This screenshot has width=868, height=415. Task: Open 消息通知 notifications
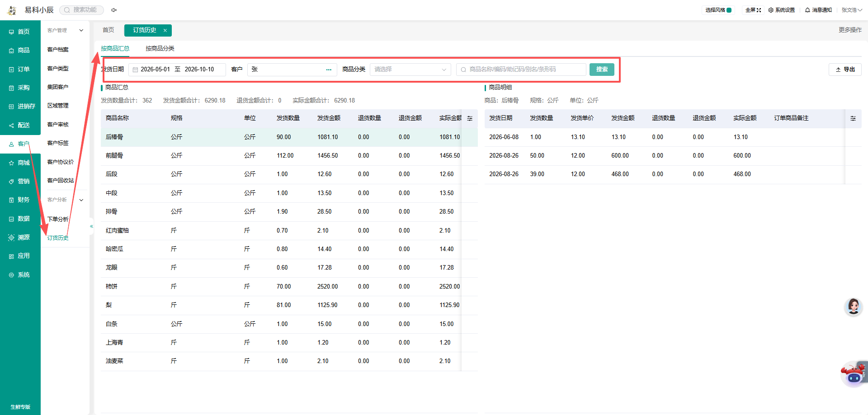click(818, 10)
